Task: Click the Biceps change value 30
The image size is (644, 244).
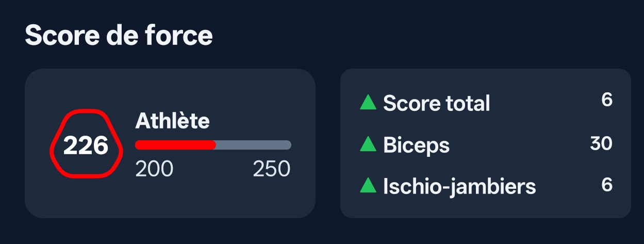Action: [601, 143]
